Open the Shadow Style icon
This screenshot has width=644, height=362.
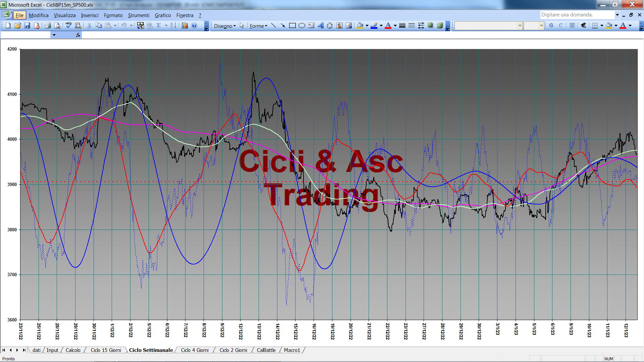tap(430, 25)
